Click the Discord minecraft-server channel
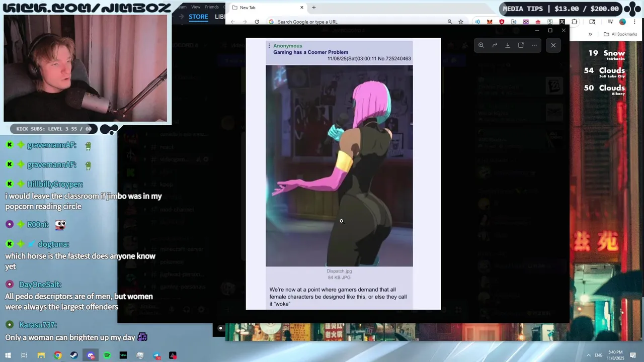 click(x=181, y=249)
